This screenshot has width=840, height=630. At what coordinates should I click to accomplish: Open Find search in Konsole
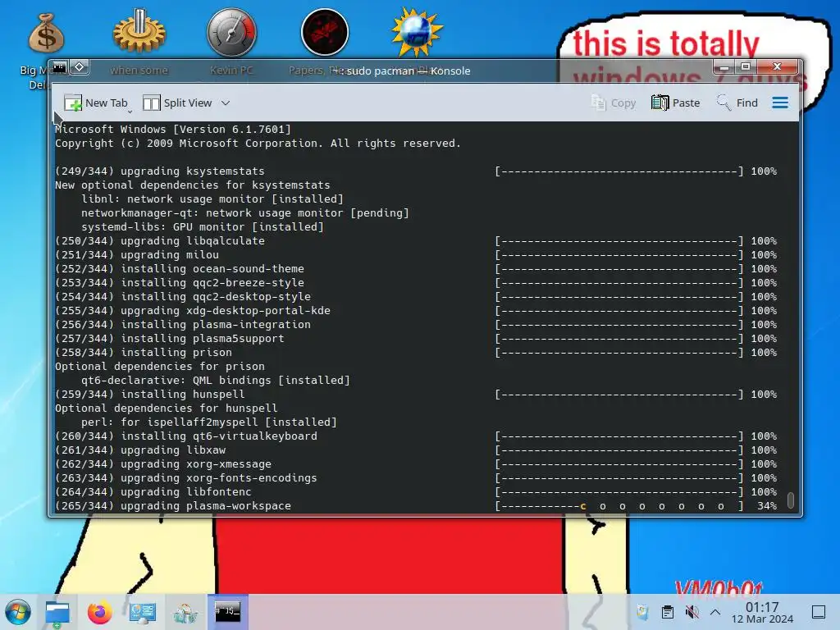[x=737, y=103]
